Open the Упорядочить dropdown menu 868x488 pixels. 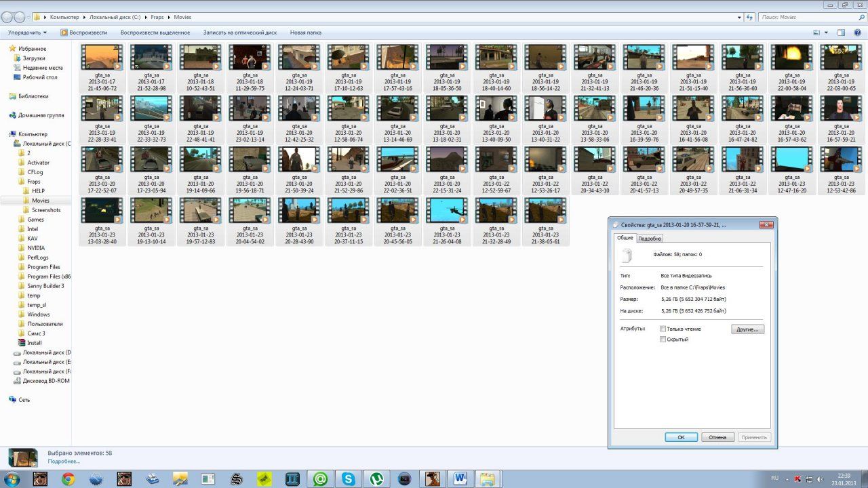point(27,33)
